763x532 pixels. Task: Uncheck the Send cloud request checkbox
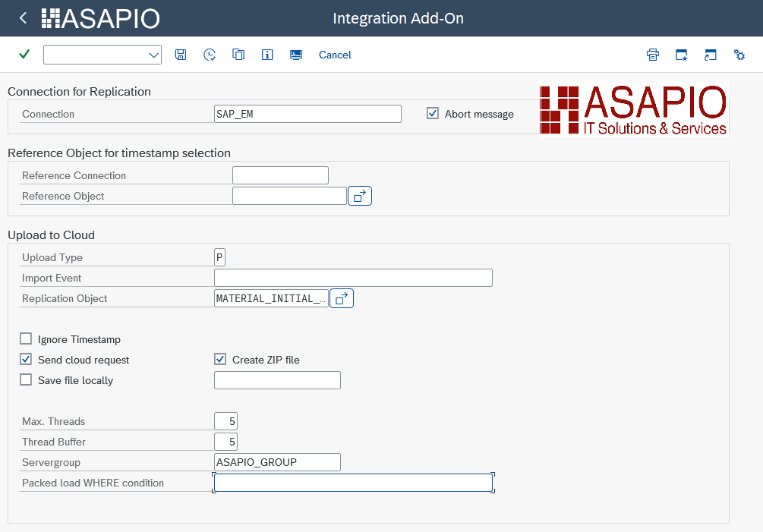(26, 359)
